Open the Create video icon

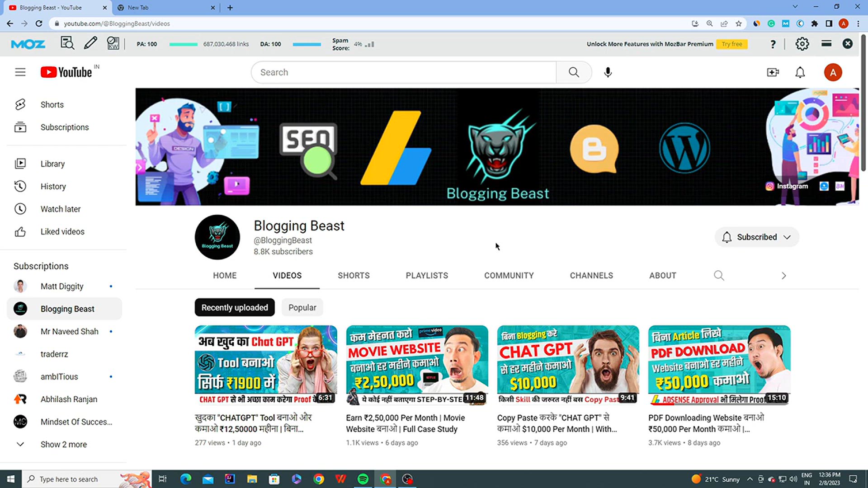773,72
